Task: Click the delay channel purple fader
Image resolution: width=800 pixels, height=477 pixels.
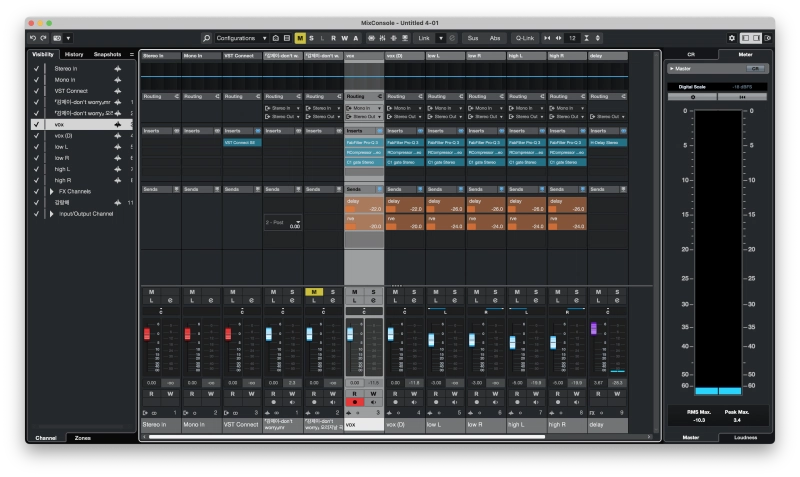Action: coord(593,329)
